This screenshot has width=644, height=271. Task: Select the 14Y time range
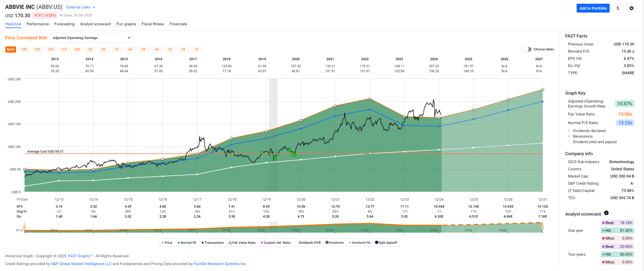click(24, 50)
